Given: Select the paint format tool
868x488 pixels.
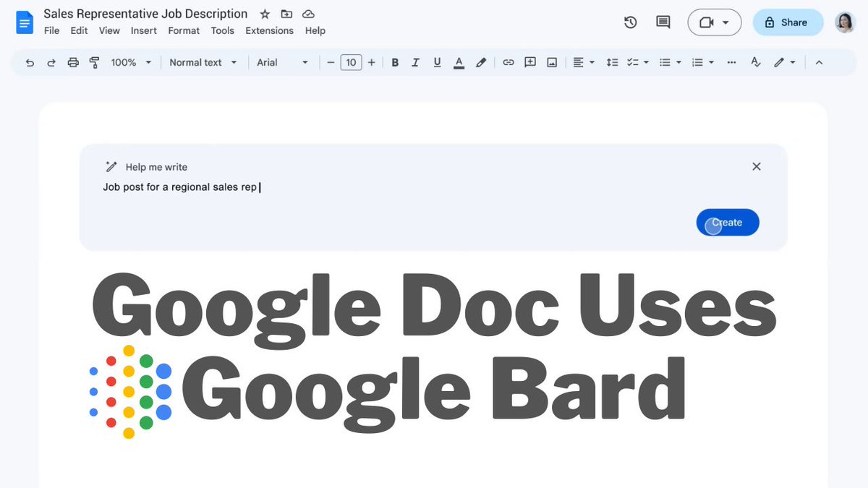Looking at the screenshot, I should point(94,63).
